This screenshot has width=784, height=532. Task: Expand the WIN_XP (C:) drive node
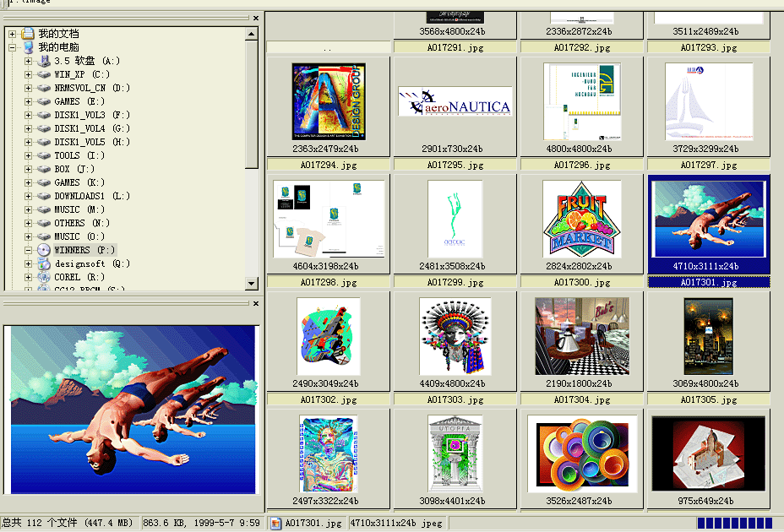pos(28,74)
